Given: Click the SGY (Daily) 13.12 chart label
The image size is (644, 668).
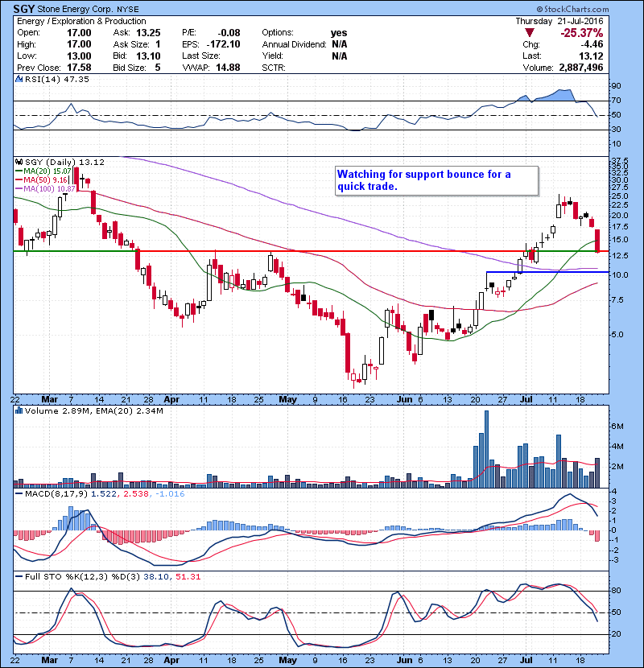Looking at the screenshot, I should [64, 162].
